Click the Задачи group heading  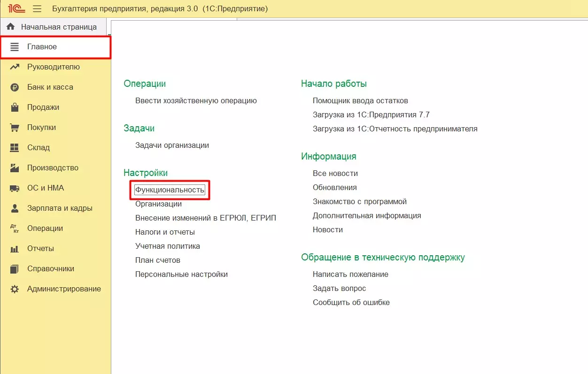(139, 129)
